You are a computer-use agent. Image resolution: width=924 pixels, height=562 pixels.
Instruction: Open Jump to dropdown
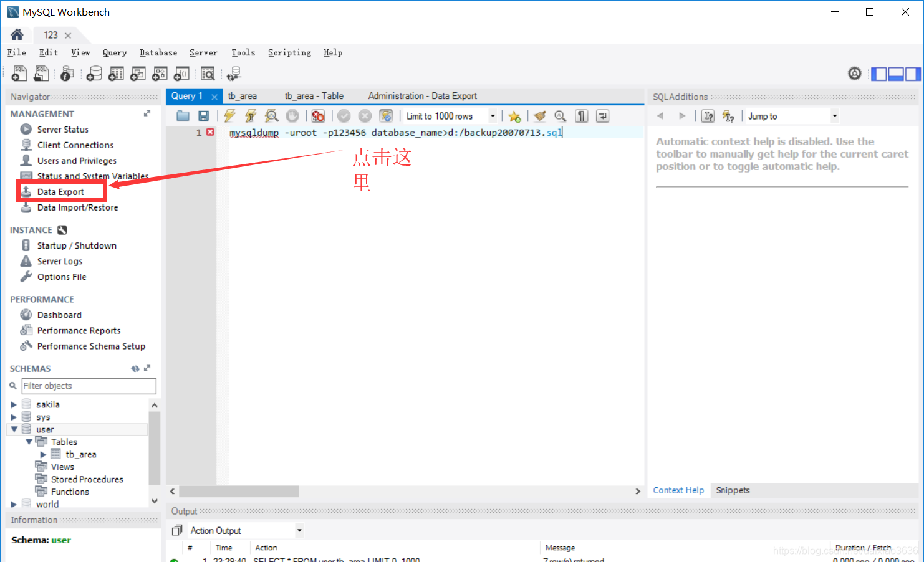[835, 116]
